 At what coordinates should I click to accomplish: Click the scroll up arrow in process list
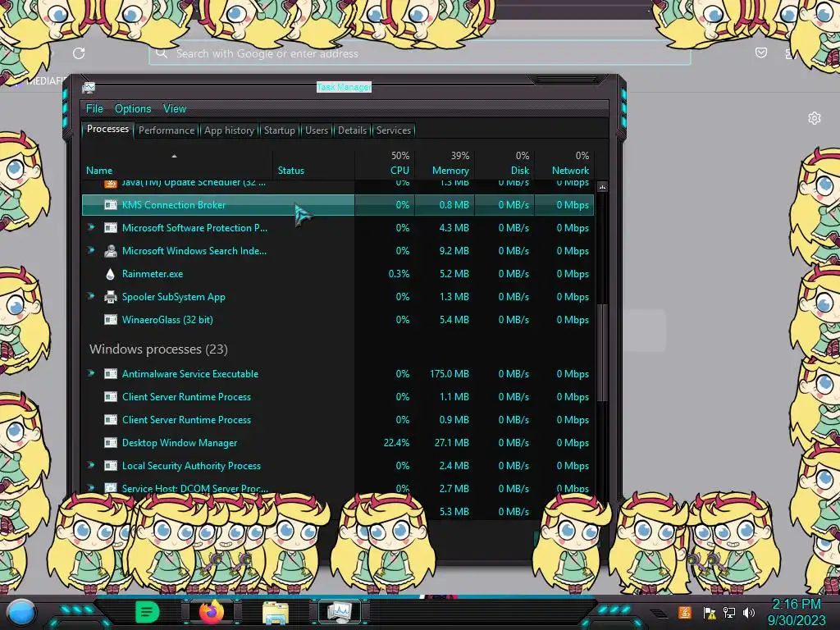pos(602,187)
